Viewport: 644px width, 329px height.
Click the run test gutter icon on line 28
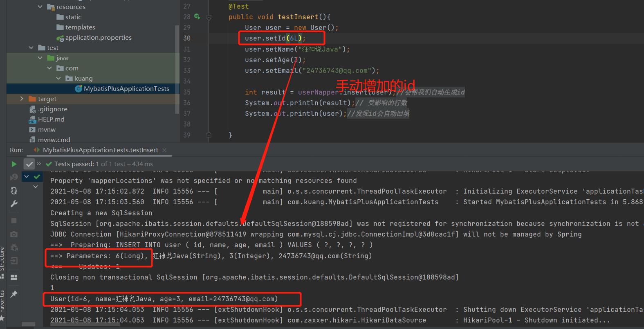pos(197,17)
